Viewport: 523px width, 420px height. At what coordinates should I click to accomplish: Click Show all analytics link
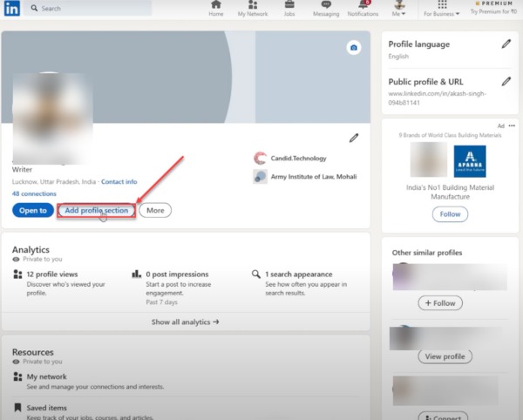click(x=185, y=322)
